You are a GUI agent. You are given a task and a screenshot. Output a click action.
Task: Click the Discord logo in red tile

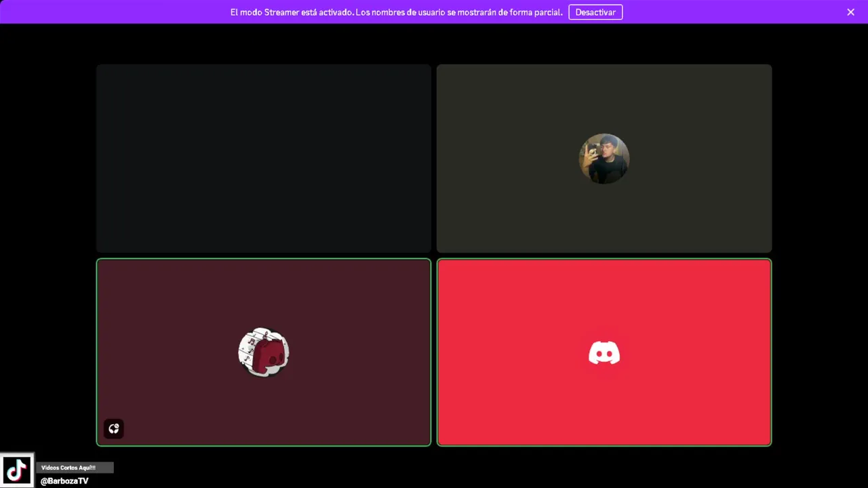604,352
